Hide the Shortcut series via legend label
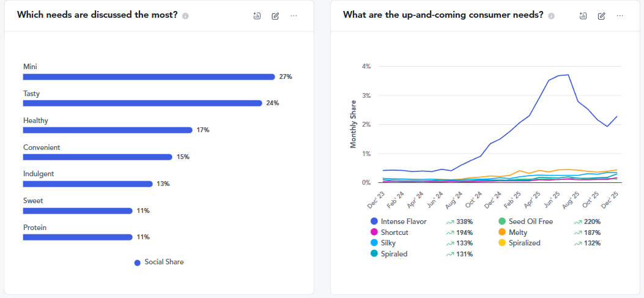This screenshot has height=298, width=644. click(x=394, y=233)
